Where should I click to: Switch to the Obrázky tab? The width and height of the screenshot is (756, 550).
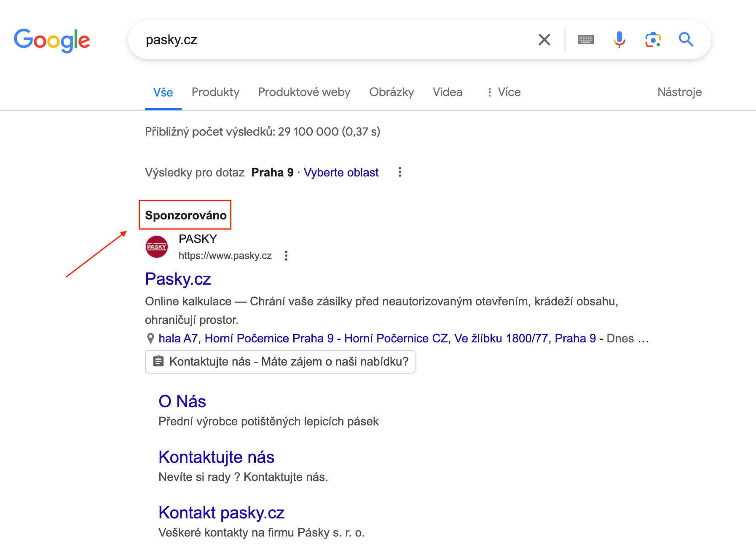(391, 92)
